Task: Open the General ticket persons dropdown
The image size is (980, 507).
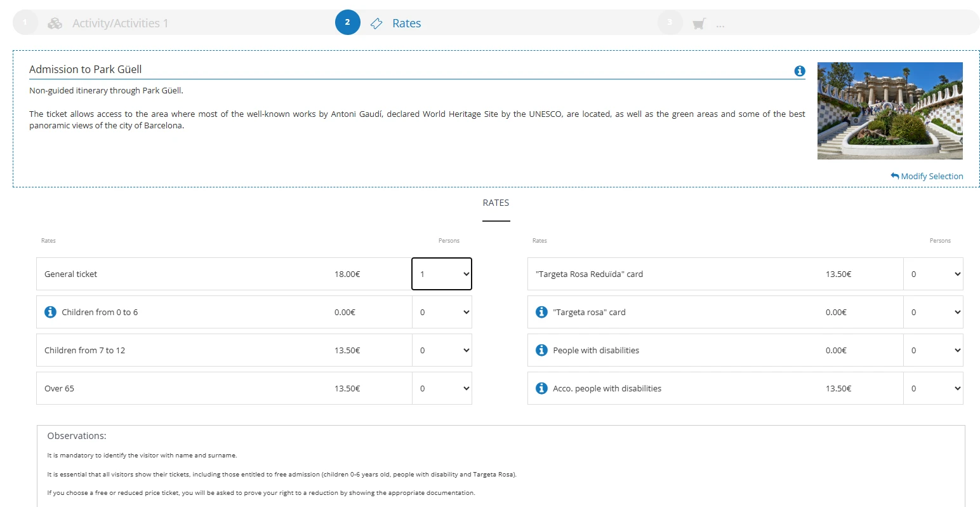Action: pos(442,274)
